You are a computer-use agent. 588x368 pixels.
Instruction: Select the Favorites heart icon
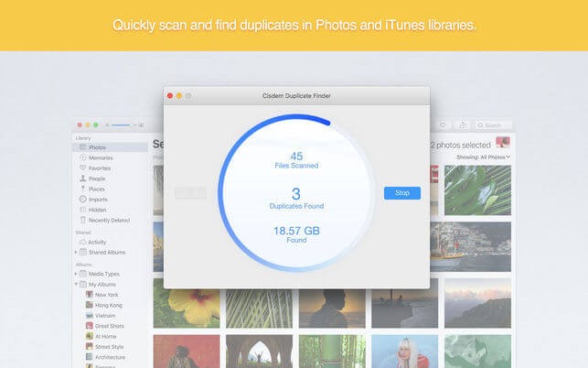83,168
